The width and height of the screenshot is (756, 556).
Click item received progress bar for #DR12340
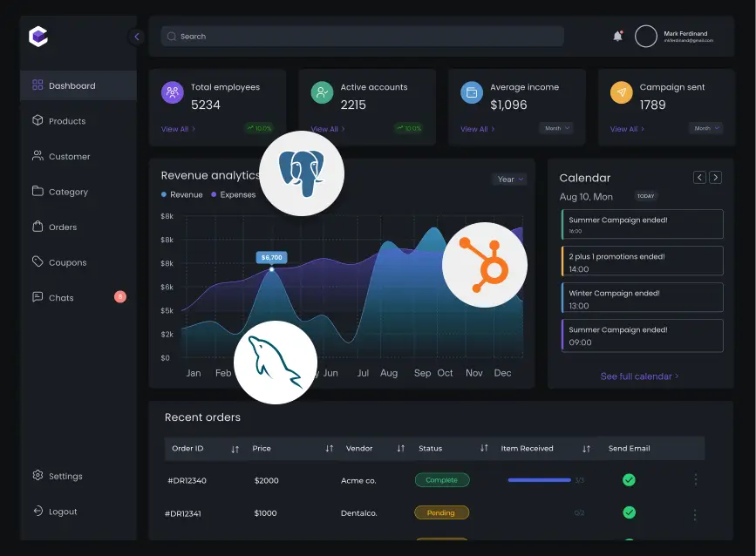click(x=539, y=480)
